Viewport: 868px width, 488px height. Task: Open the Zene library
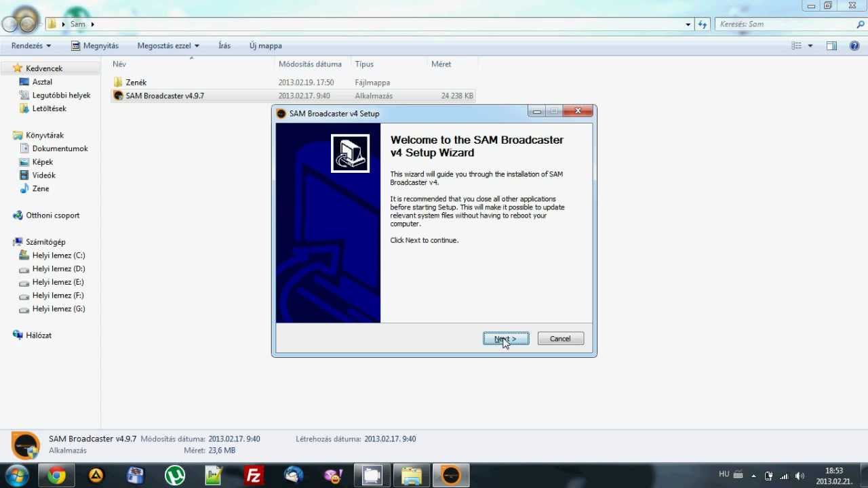point(41,188)
